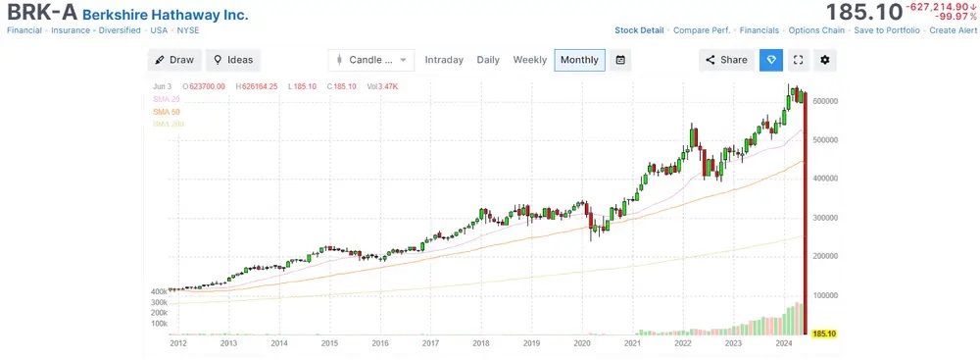Switch to Weekly timeframe
This screenshot has height=360, width=980.
[530, 60]
